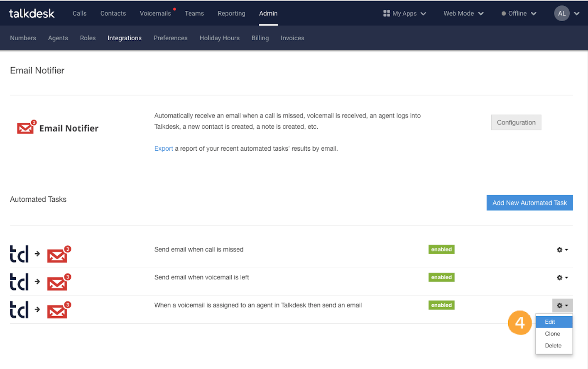Open the AL user avatar

click(561, 13)
